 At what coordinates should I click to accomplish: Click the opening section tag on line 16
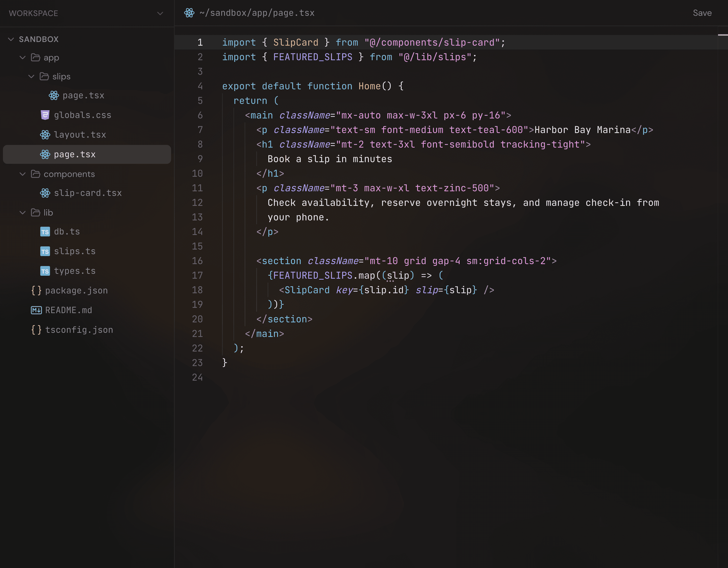coord(406,261)
